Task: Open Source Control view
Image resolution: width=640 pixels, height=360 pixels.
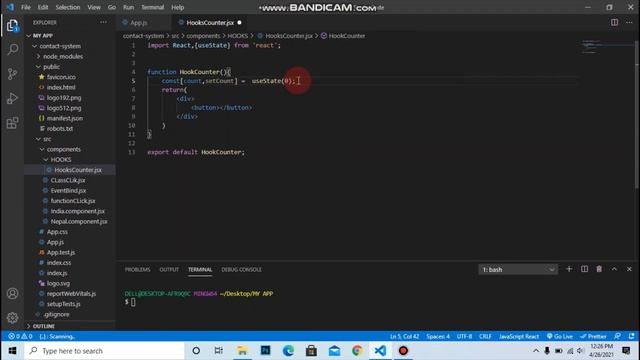Action: pyautogui.click(x=12, y=74)
